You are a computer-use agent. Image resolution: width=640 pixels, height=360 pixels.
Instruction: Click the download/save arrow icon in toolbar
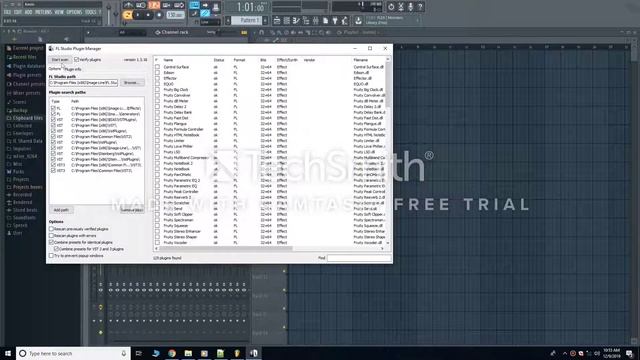tap(358, 20)
